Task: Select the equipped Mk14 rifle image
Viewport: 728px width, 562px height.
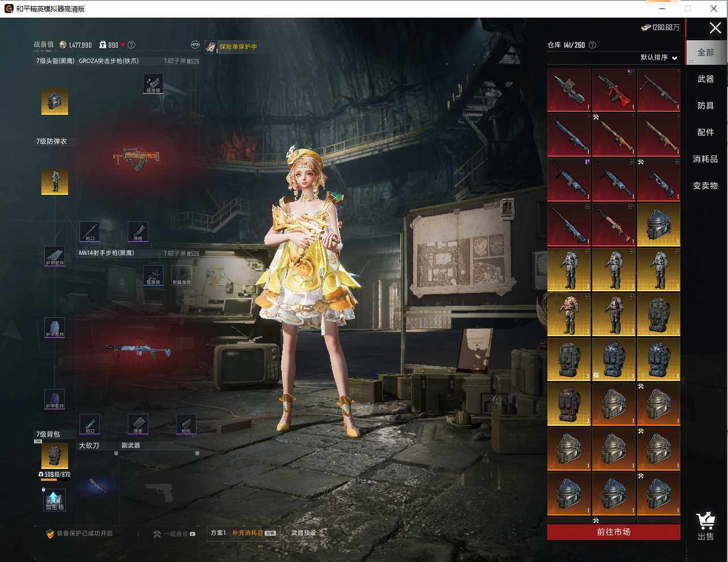Action: (x=137, y=350)
